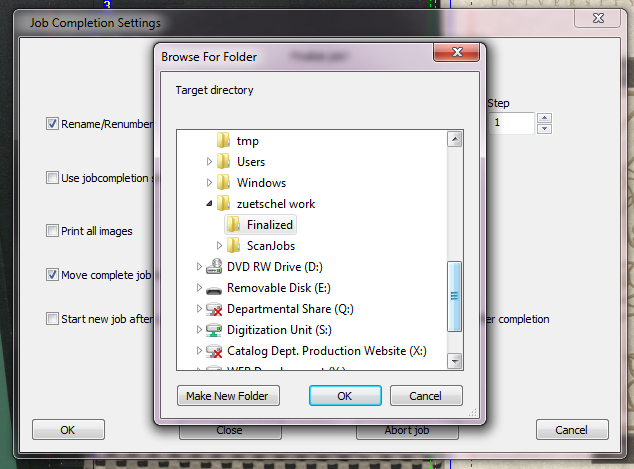This screenshot has height=469, width=634.
Task: Toggle the Move complete job checkbox
Action: click(x=52, y=275)
